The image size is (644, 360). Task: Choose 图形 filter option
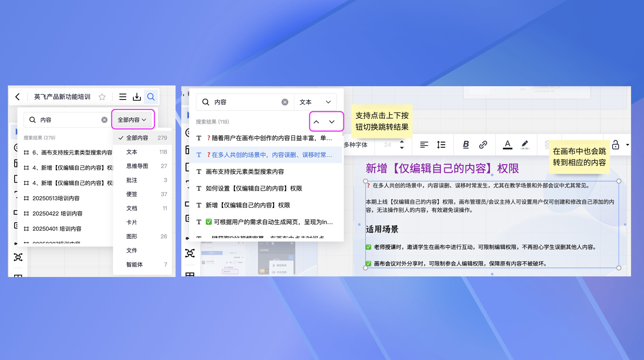[142, 236]
